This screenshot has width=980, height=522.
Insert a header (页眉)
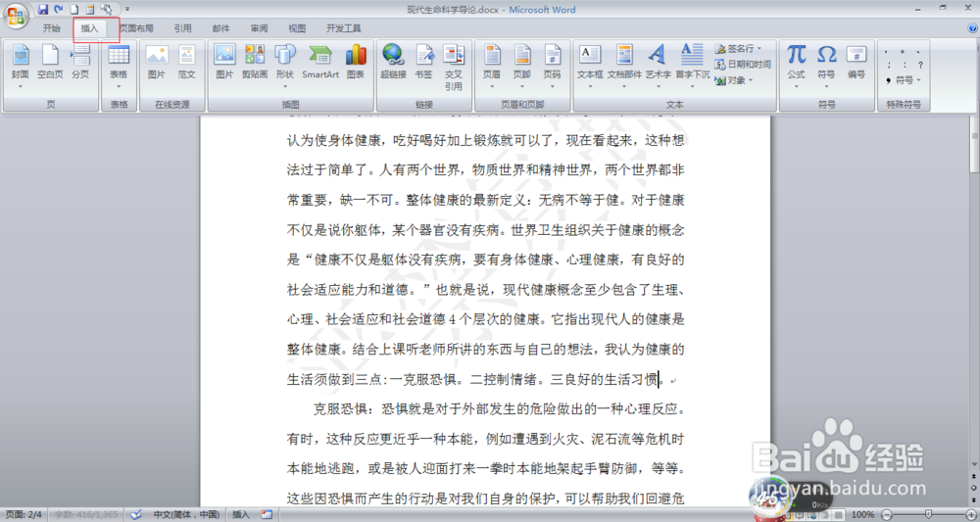[x=492, y=63]
